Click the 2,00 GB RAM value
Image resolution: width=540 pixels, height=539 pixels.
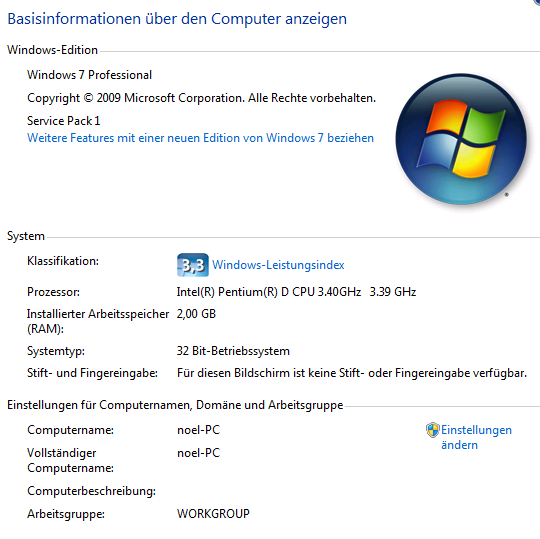tap(196, 314)
